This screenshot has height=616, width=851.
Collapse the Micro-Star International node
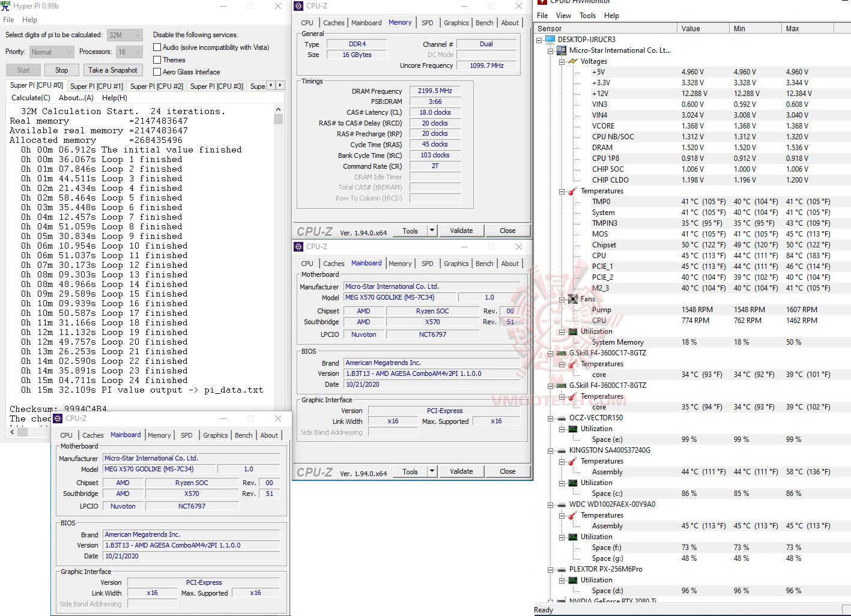[550, 50]
